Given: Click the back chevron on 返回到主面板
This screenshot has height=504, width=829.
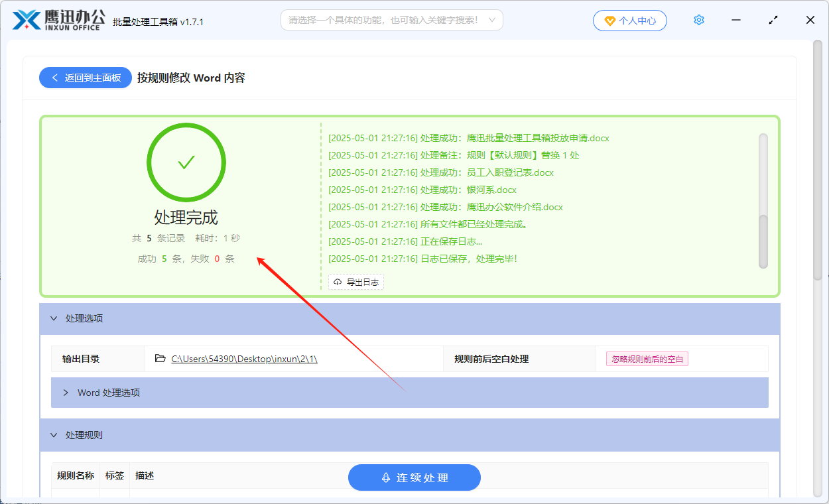Looking at the screenshot, I should 54,78.
